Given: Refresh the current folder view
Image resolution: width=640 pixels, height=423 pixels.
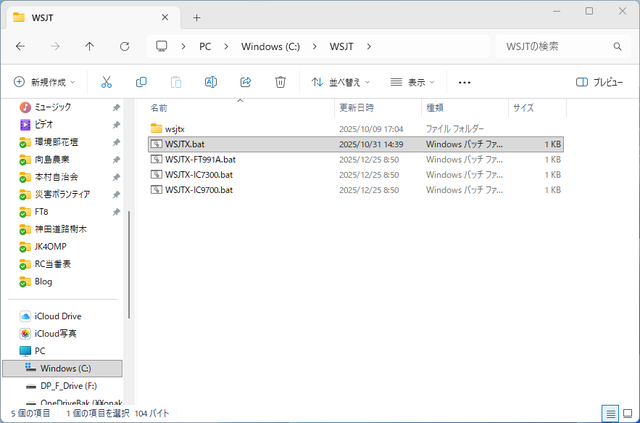Looking at the screenshot, I should (124, 47).
